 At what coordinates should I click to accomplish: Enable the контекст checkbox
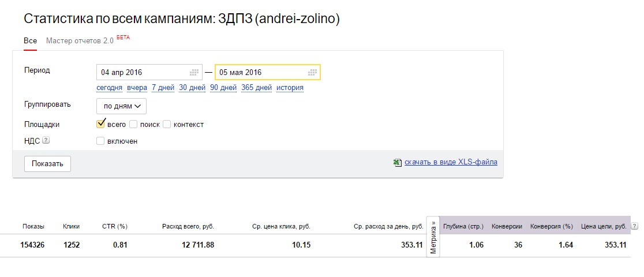click(167, 124)
